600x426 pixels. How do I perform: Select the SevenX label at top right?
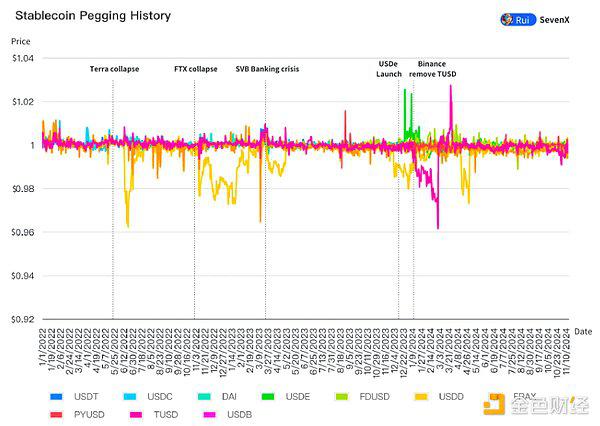[x=554, y=20]
